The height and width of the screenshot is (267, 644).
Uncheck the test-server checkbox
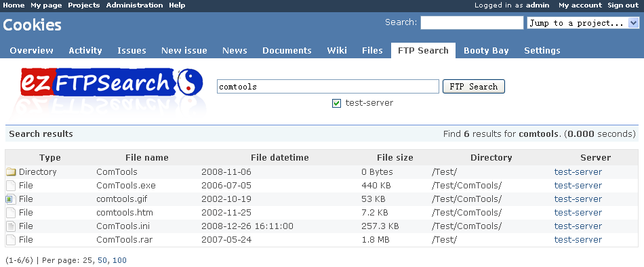(x=336, y=104)
